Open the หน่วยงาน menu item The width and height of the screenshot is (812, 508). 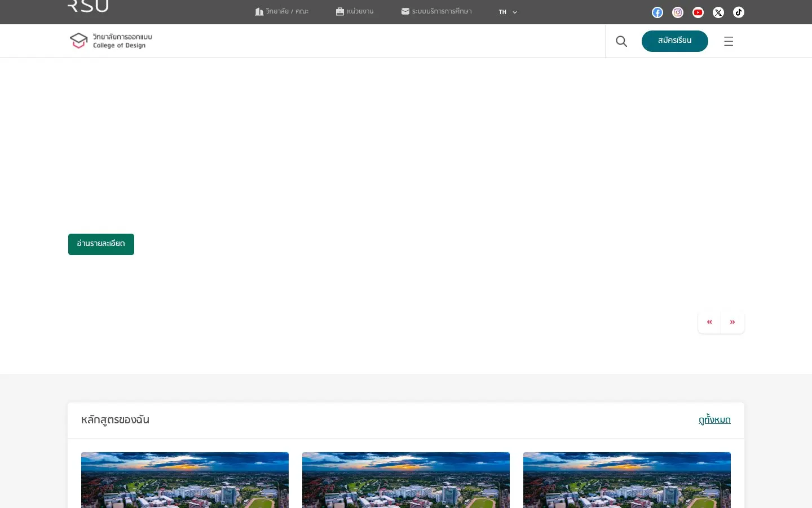coord(355,11)
